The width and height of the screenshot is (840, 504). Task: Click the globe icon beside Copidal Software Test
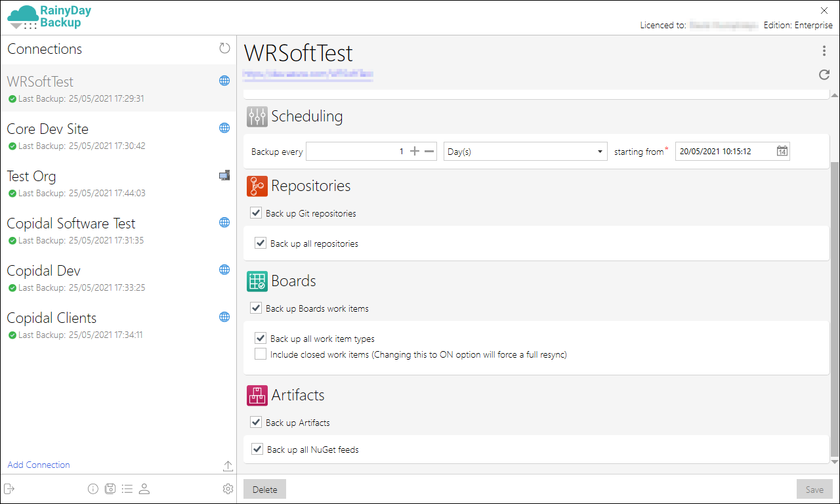224,222
